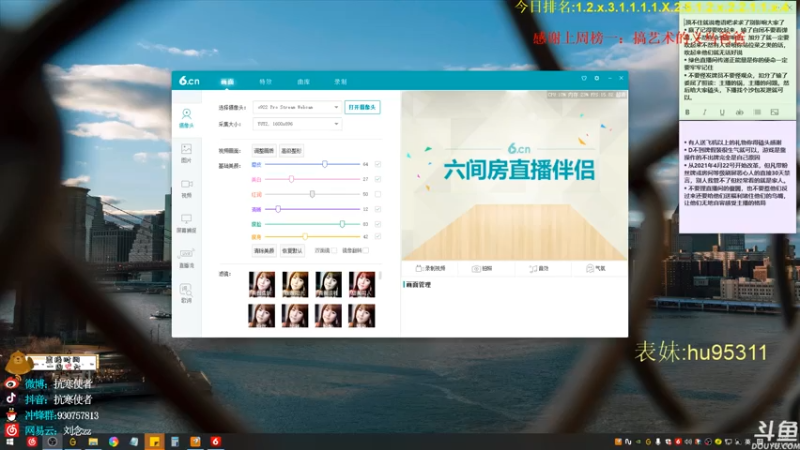Screen dimensions: 800x450
Task: Click the 恢复默认 restore default button
Action: [x=292, y=251]
